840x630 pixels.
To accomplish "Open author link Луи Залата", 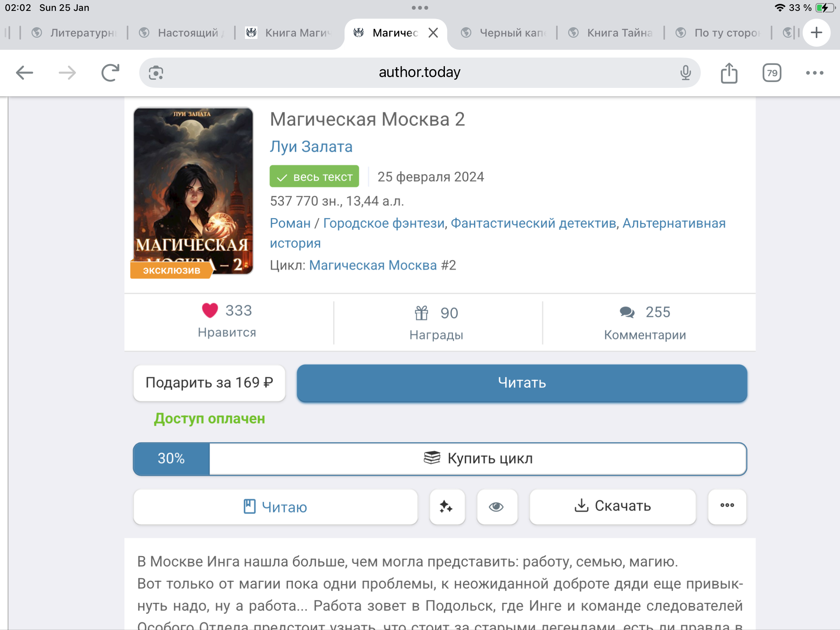I will pos(311,147).
